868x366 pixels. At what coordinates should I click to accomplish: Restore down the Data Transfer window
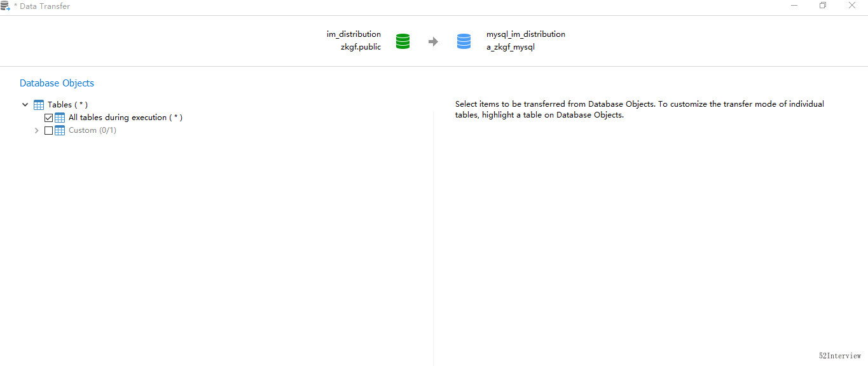(x=823, y=5)
